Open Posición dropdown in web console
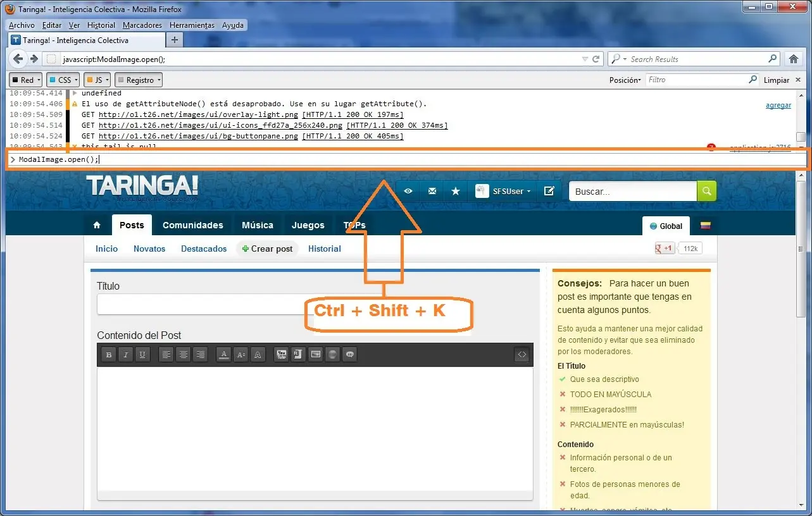Image resolution: width=812 pixels, height=516 pixels. pos(625,80)
